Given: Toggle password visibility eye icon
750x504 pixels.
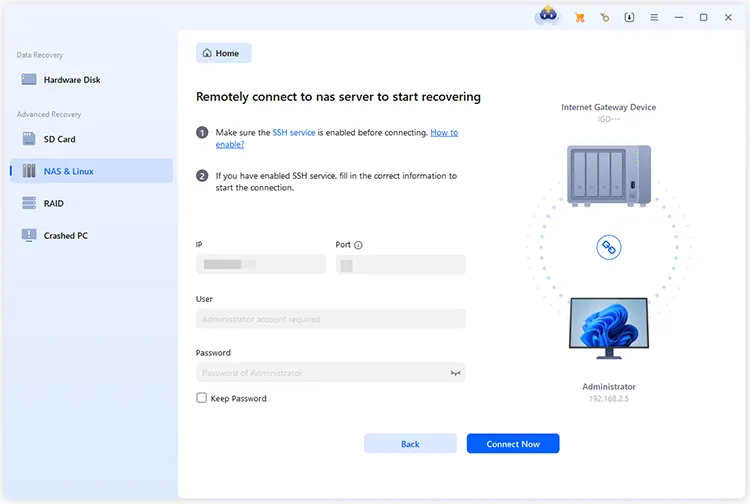Looking at the screenshot, I should tap(455, 373).
